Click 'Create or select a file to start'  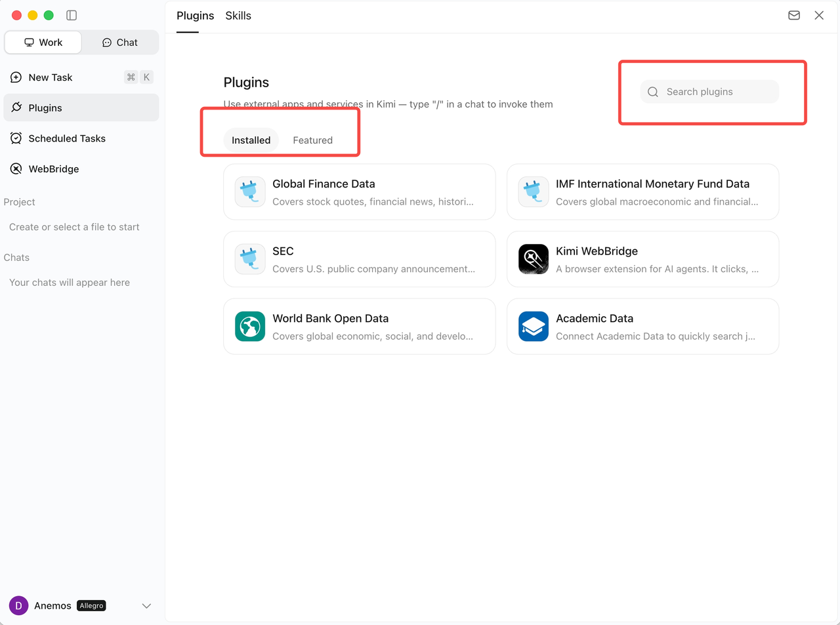74,227
